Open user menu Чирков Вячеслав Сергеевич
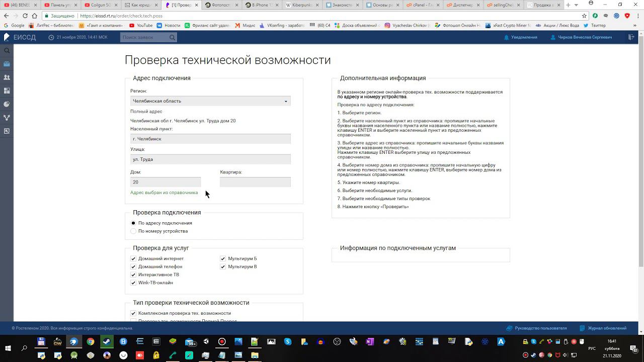This screenshot has height=362, width=644. coord(581,37)
